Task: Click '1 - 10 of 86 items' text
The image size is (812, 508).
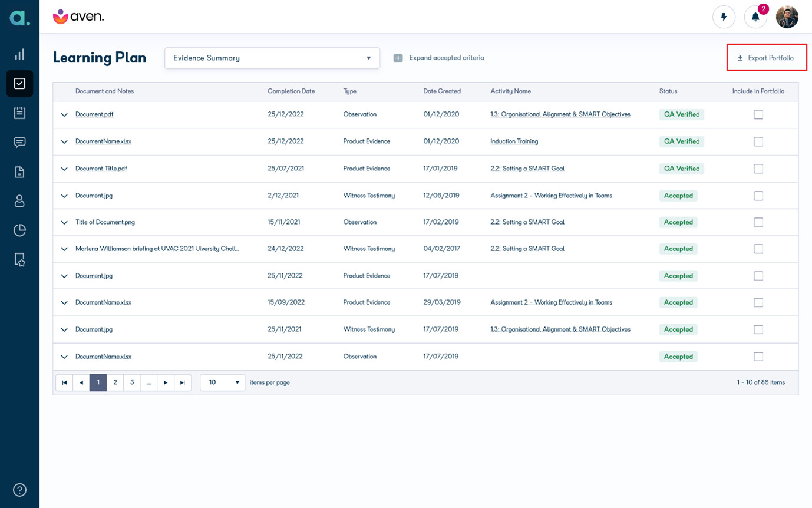Action: 761,382
